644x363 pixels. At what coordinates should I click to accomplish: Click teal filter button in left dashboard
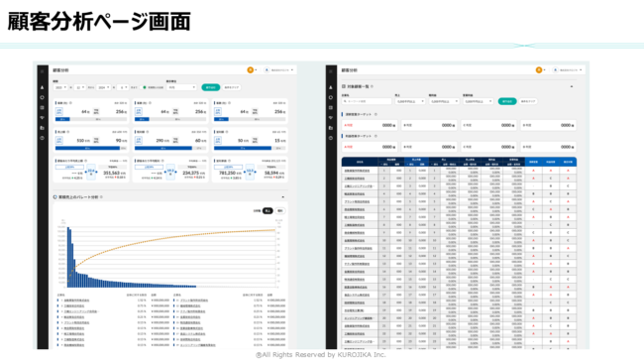[x=211, y=87]
